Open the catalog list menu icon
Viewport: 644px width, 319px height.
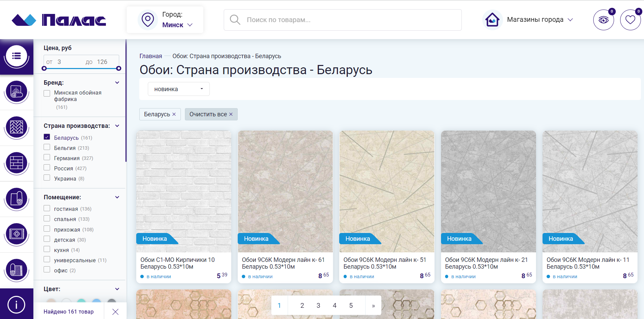16,56
